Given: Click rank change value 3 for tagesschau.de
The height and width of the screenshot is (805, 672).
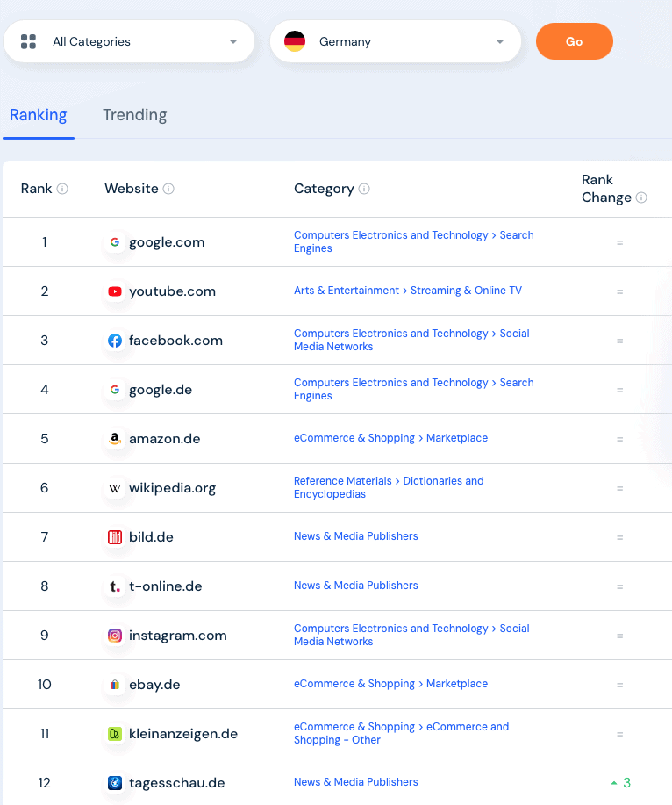Looking at the screenshot, I should click(627, 783).
